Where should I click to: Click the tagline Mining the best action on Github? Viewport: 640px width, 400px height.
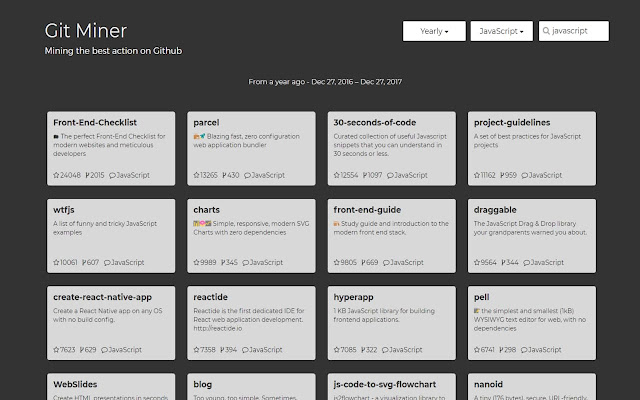tap(113, 51)
